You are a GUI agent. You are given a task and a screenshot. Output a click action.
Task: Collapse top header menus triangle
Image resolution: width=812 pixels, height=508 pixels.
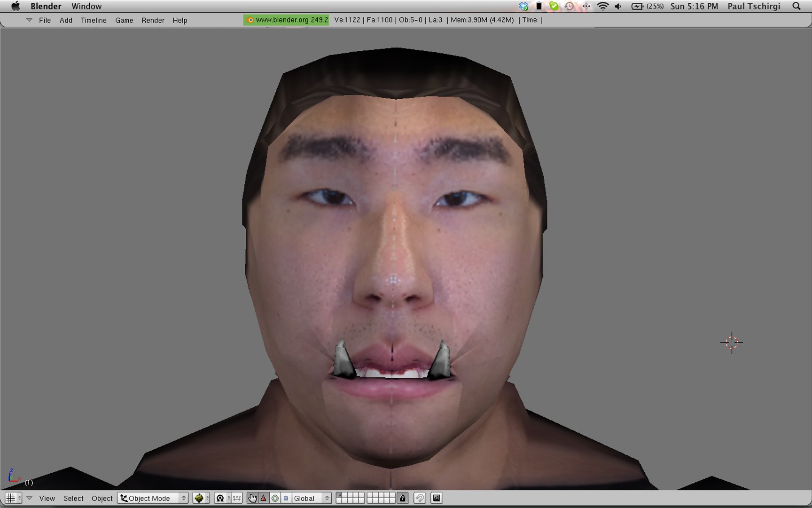[x=29, y=20]
